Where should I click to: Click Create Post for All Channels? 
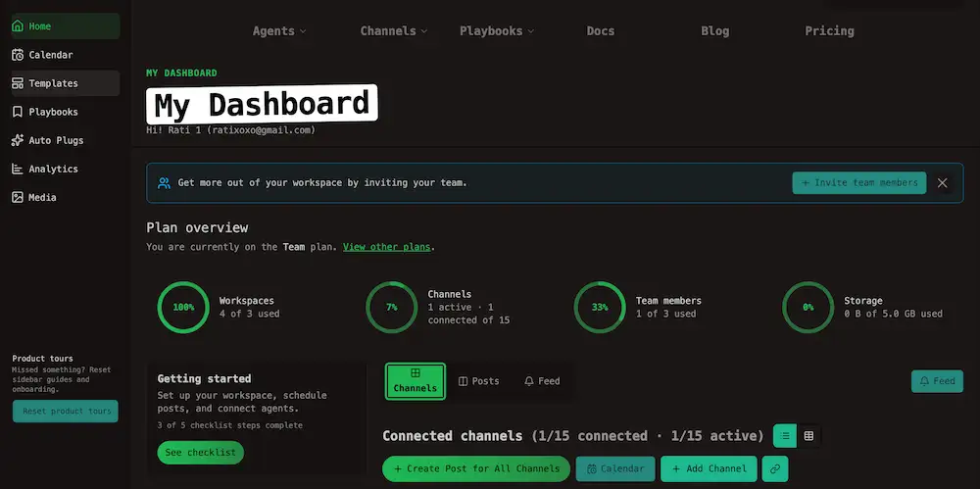pos(476,469)
